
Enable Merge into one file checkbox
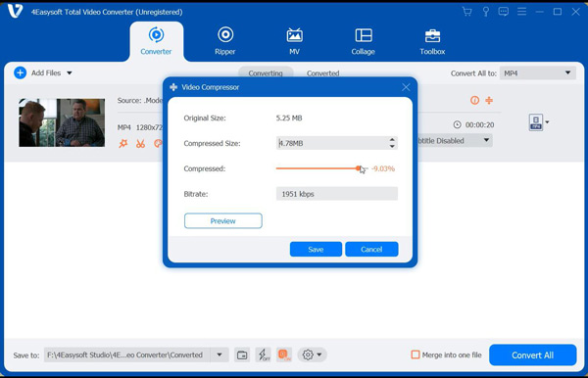416,354
